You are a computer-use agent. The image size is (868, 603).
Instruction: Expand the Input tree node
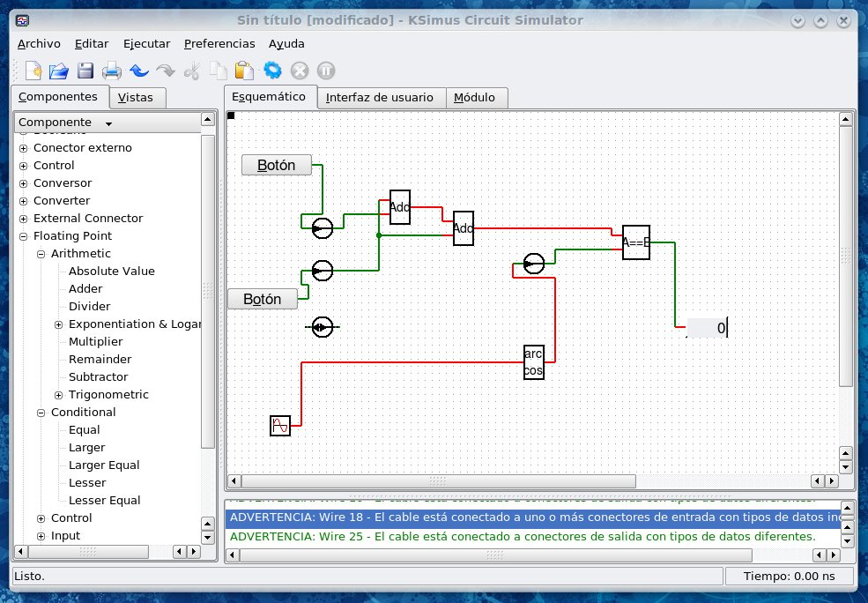[41, 536]
